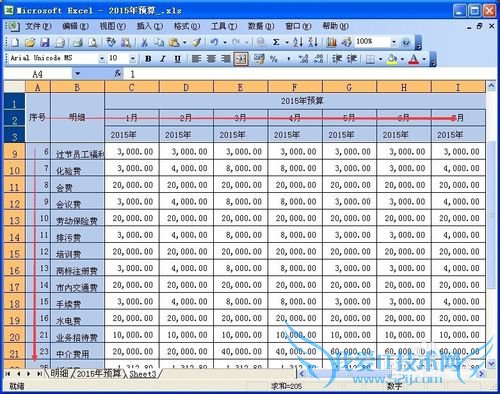Open the Chart Wizard
Image resolution: width=500 pixels, height=394 pixels.
coord(331,42)
